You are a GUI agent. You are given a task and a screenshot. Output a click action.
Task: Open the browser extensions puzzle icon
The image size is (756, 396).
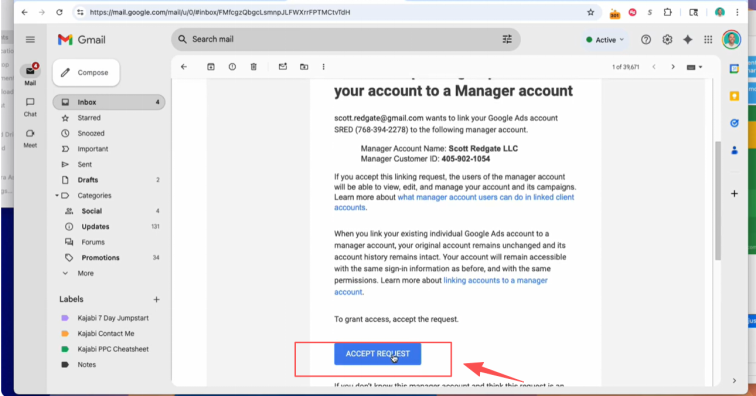[668, 12]
